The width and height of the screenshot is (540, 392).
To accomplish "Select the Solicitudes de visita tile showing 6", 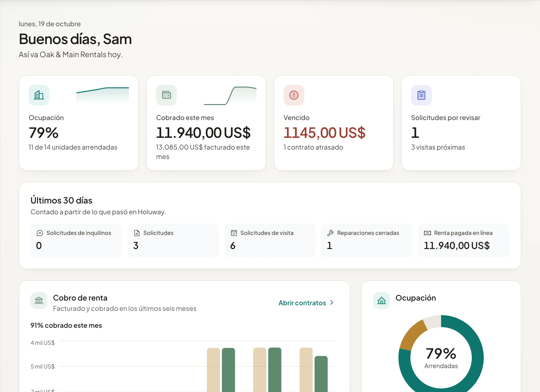I will pyautogui.click(x=270, y=240).
